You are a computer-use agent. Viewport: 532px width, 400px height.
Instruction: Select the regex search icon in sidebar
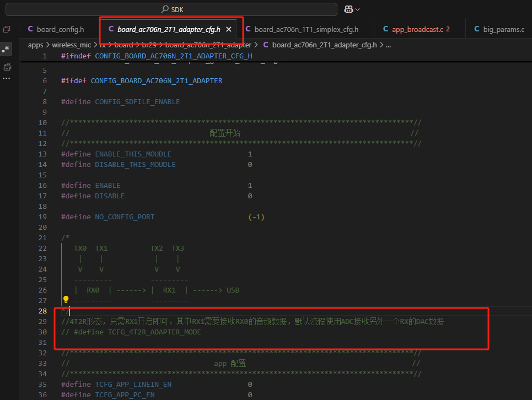pos(6,49)
